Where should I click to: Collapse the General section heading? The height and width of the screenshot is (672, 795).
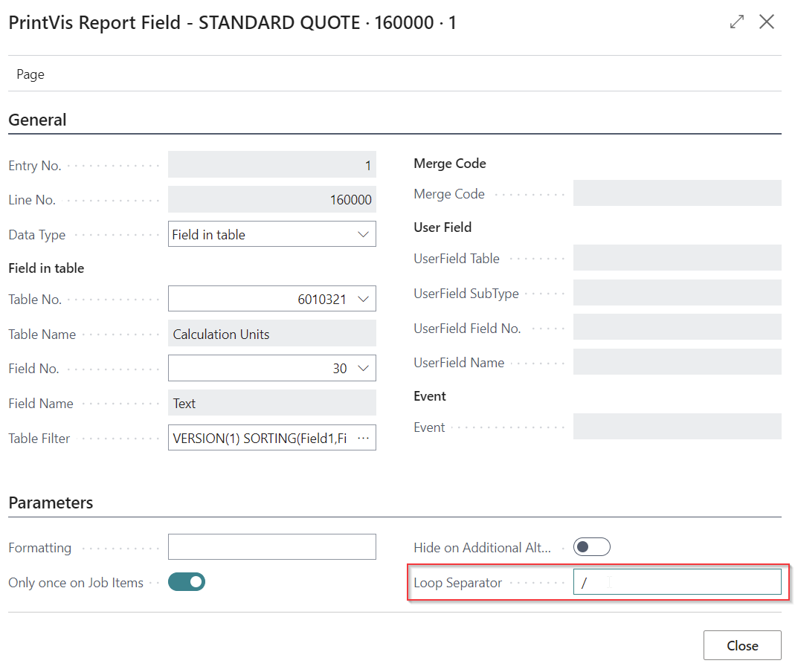tap(37, 120)
